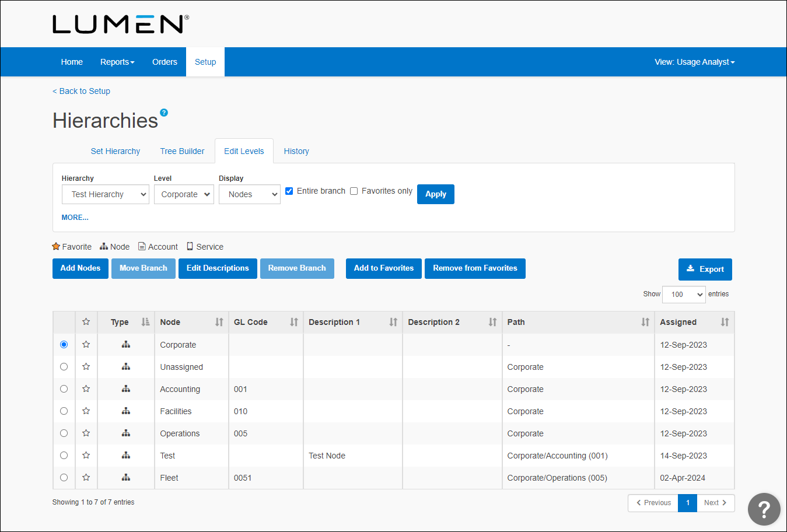This screenshot has height=532, width=787.
Task: Follow the Back to Setup link
Action: tap(82, 91)
